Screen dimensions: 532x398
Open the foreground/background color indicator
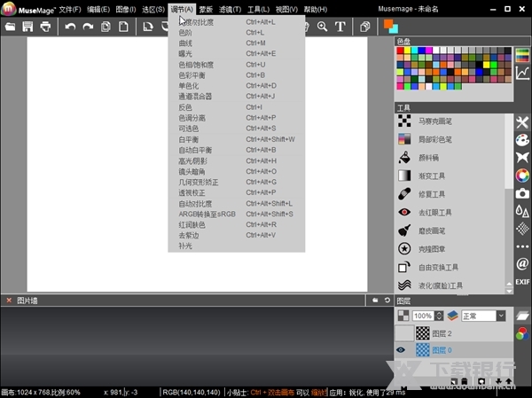coord(390,27)
